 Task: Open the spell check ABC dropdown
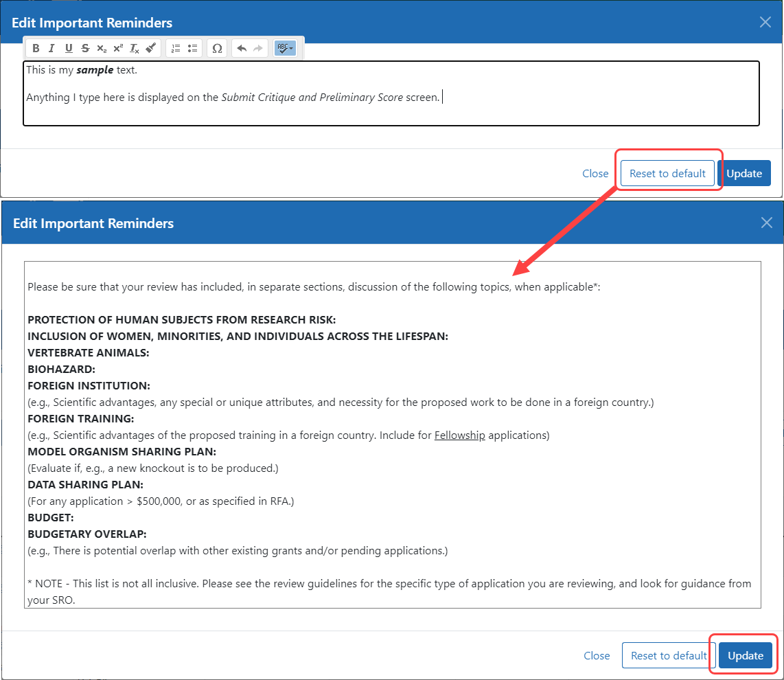tap(285, 48)
